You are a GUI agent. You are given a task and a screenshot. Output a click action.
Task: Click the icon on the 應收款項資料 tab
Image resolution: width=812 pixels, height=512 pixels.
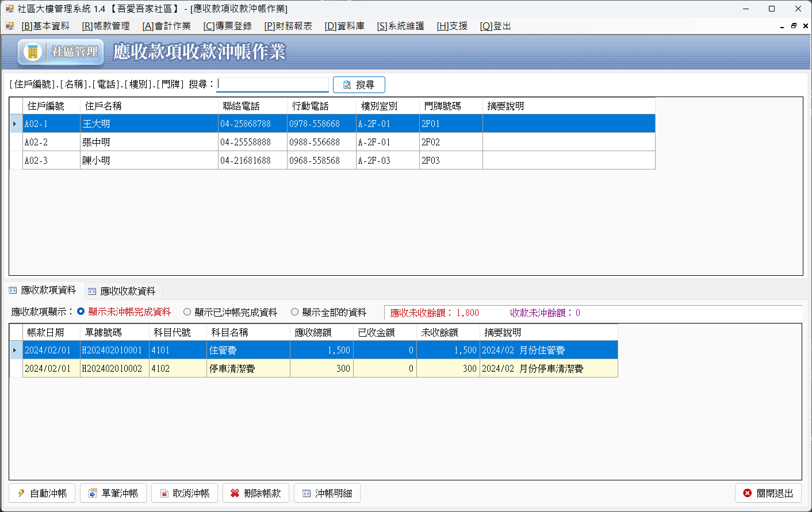coord(13,290)
